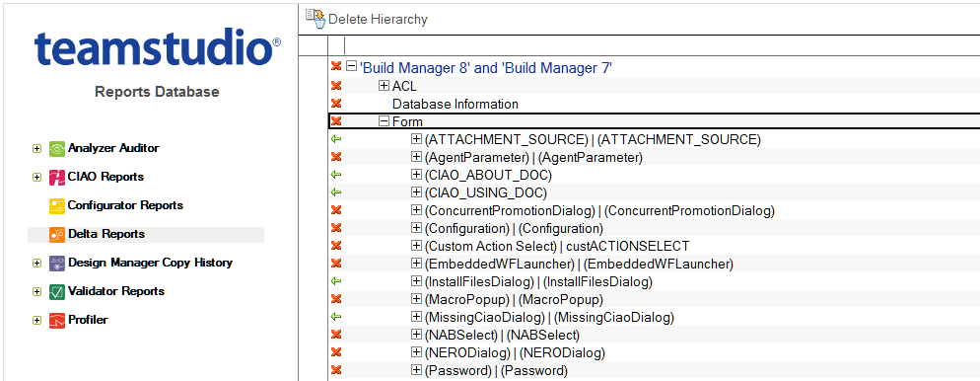Screen dimensions: 980x381
Task: Click the red X icon beside ACL row
Action: tap(336, 86)
